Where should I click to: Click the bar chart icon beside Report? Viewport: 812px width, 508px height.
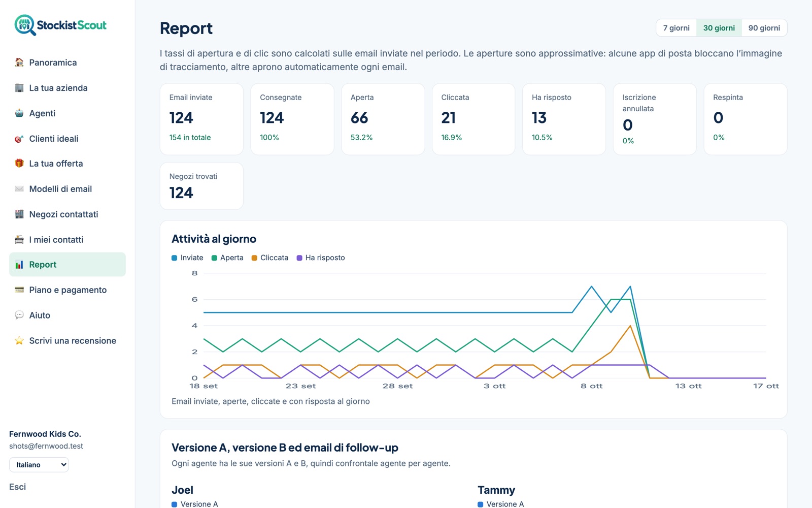pos(19,265)
